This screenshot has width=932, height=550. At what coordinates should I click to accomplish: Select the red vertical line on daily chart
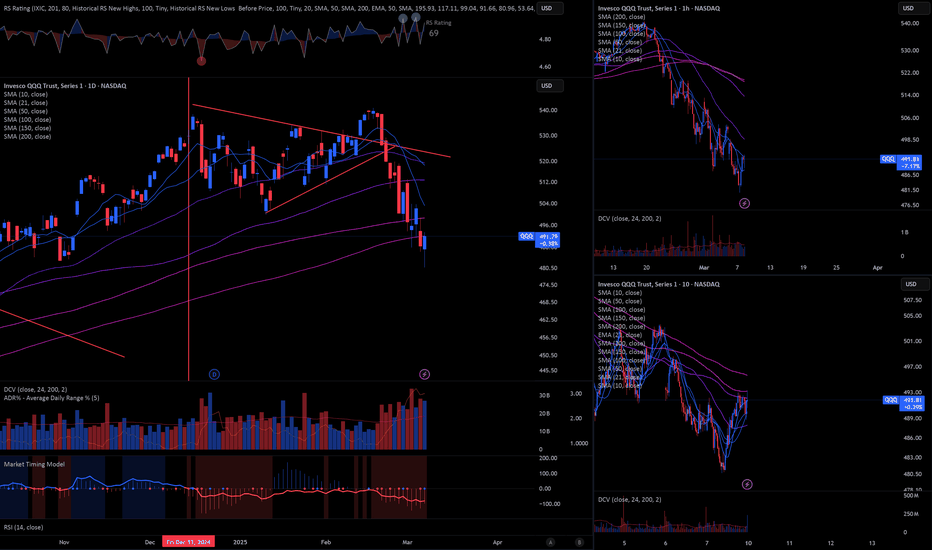click(188, 229)
